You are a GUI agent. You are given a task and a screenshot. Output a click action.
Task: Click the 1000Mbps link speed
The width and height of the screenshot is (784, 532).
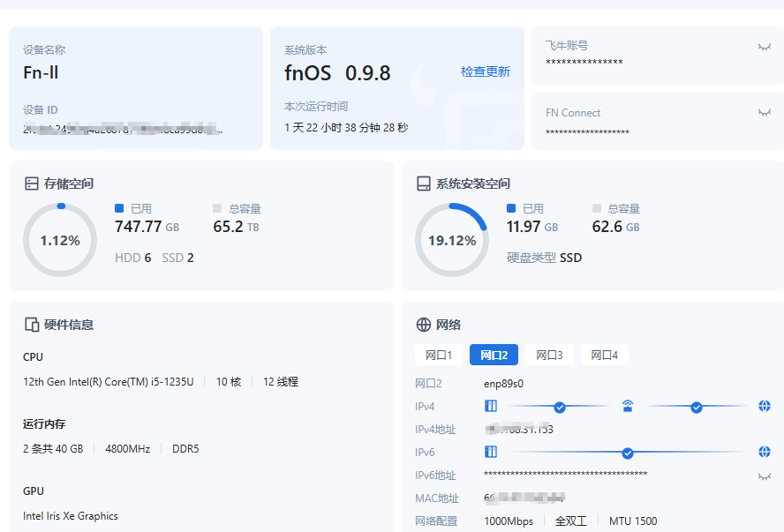coord(509,521)
